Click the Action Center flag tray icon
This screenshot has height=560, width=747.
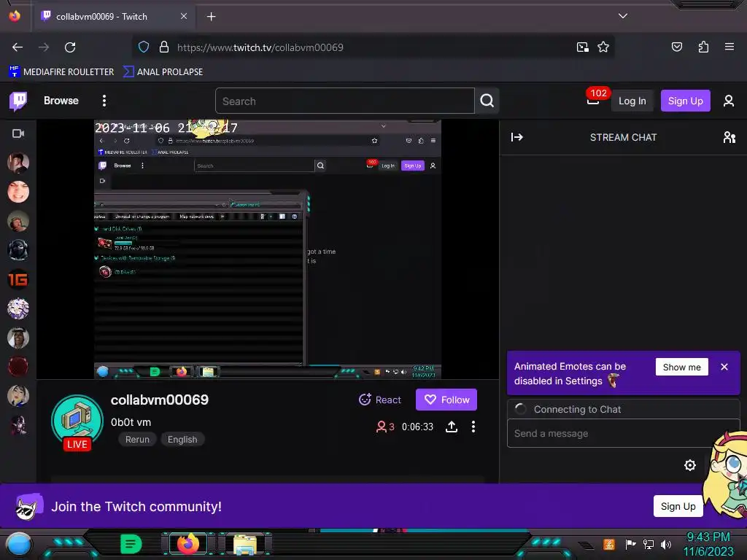(x=630, y=544)
